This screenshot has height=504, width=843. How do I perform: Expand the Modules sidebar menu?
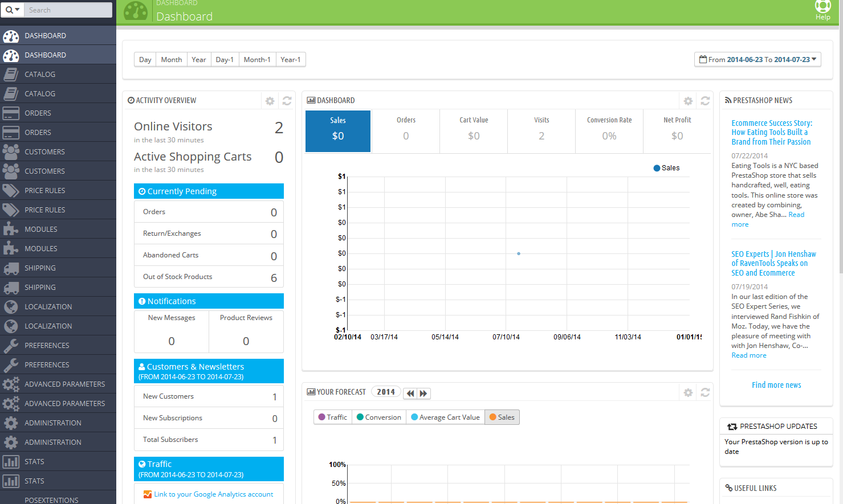click(x=41, y=230)
